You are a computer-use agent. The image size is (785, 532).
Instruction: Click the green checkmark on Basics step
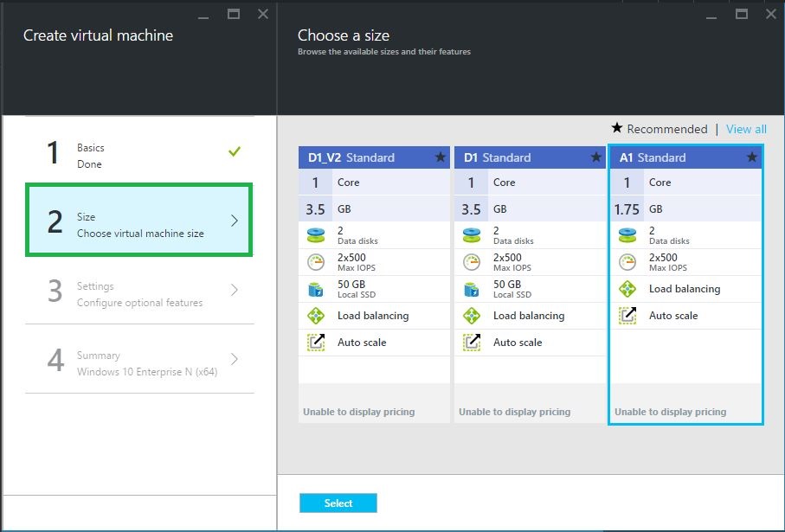[235, 151]
